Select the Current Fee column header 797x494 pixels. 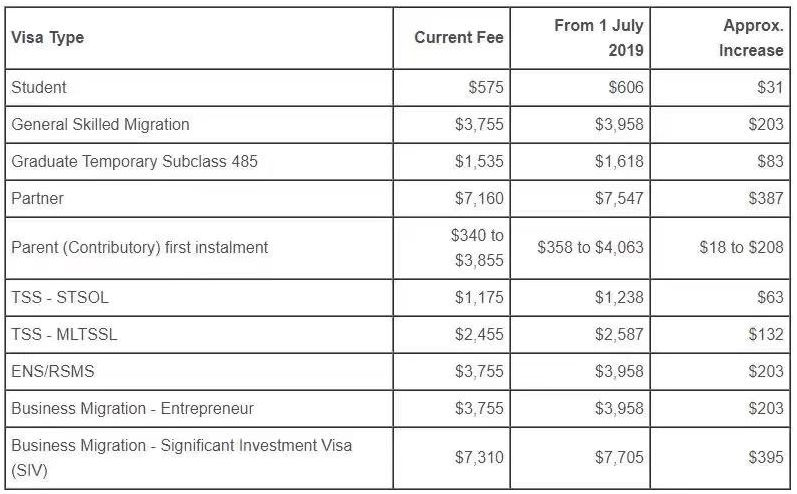pos(459,38)
